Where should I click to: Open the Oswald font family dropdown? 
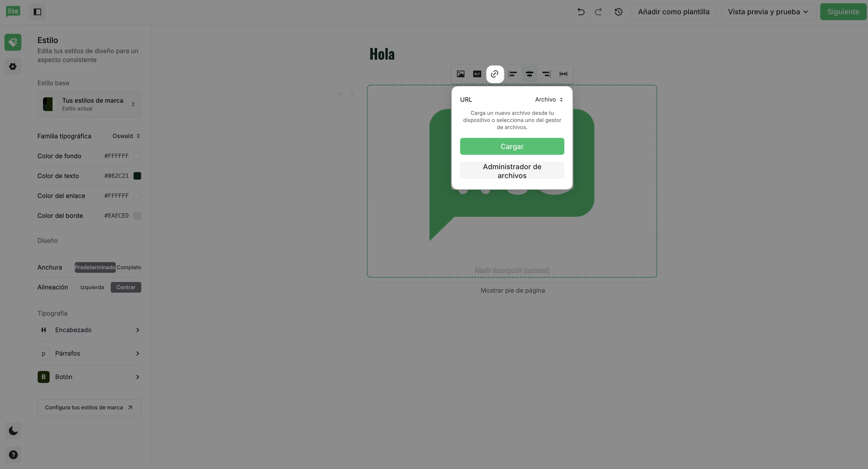pyautogui.click(x=126, y=136)
